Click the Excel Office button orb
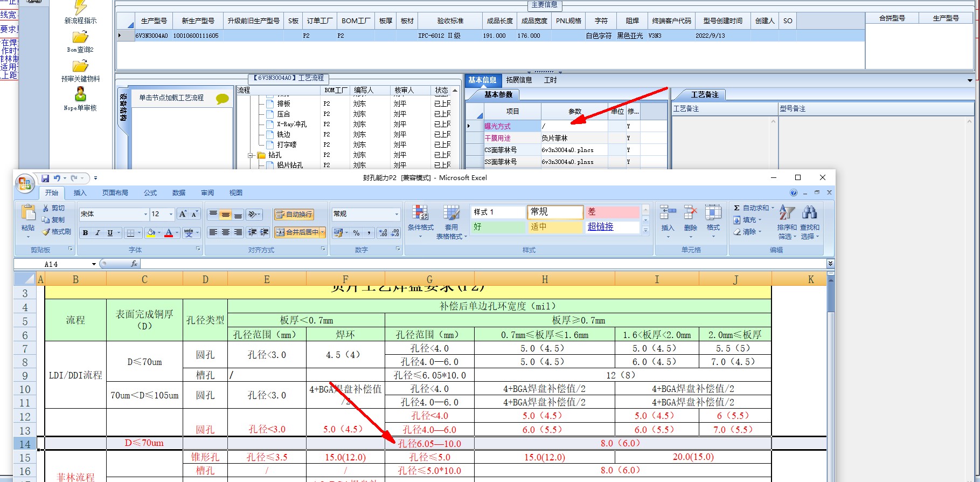The height and width of the screenshot is (482, 980). click(24, 184)
